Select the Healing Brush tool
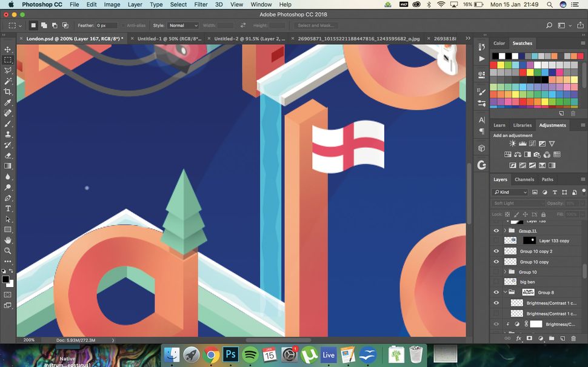This screenshot has height=367, width=588. coord(8,111)
